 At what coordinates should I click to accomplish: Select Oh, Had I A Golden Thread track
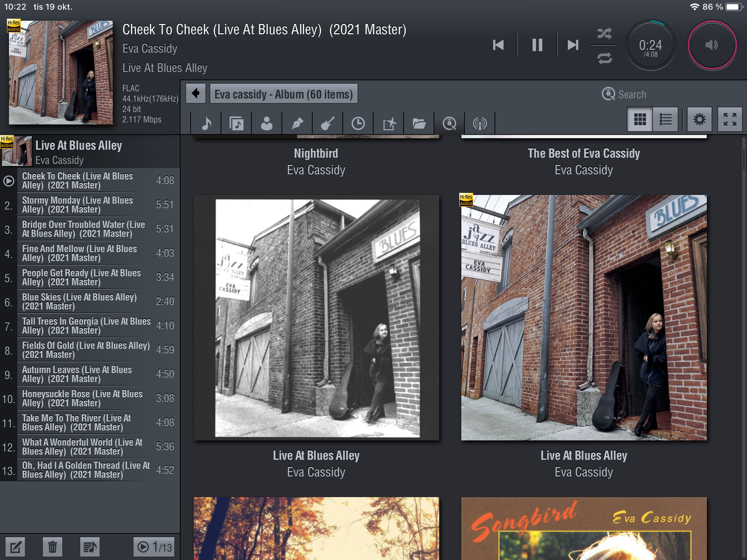[x=90, y=470]
